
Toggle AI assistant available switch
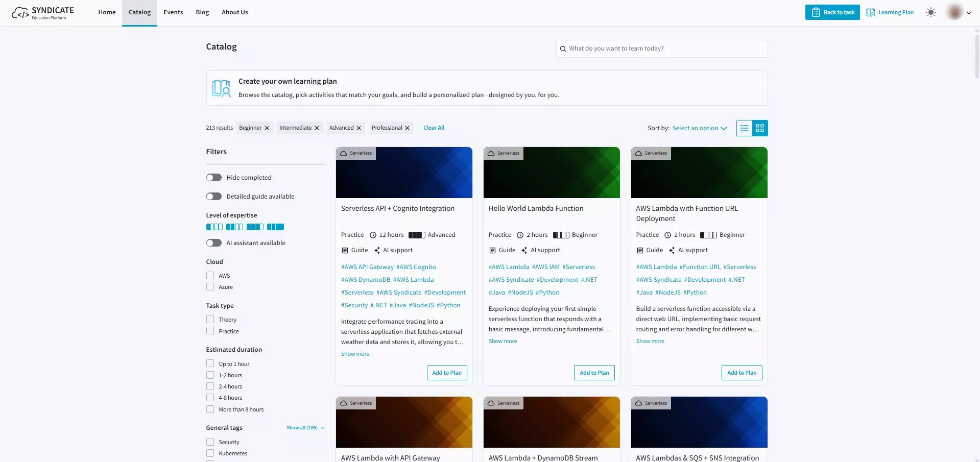(214, 243)
